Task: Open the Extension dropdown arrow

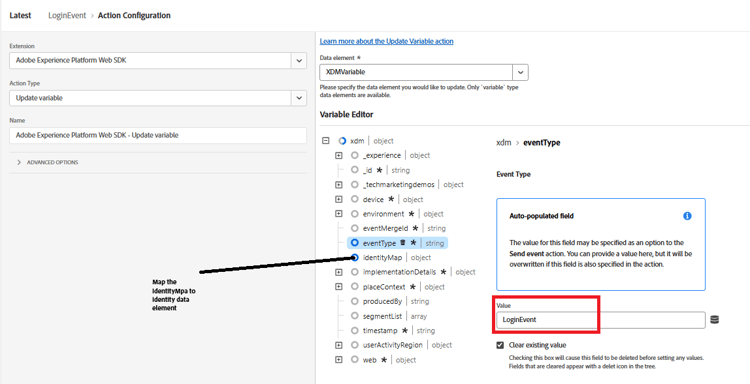Action: [x=299, y=61]
